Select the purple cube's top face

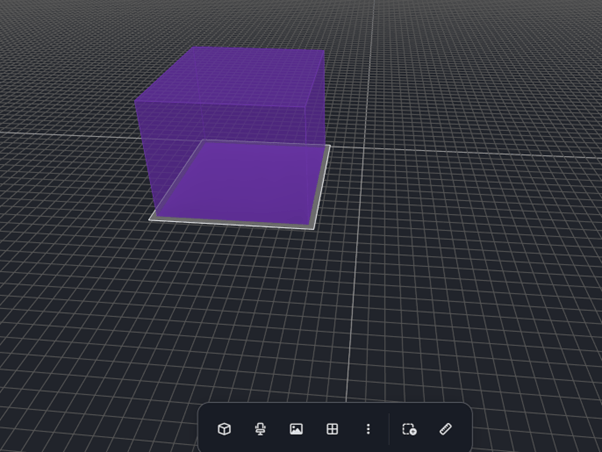[x=230, y=75]
